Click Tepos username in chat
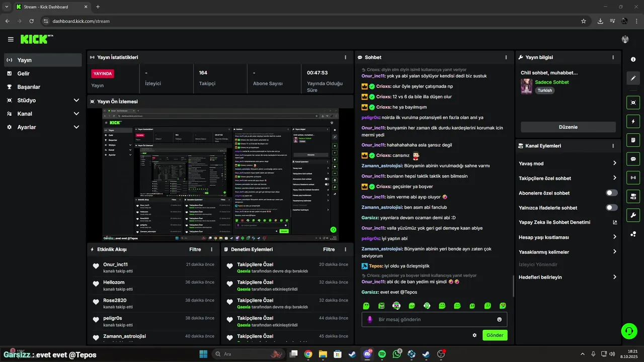Viewport: 644px width, 362px height. click(376, 266)
